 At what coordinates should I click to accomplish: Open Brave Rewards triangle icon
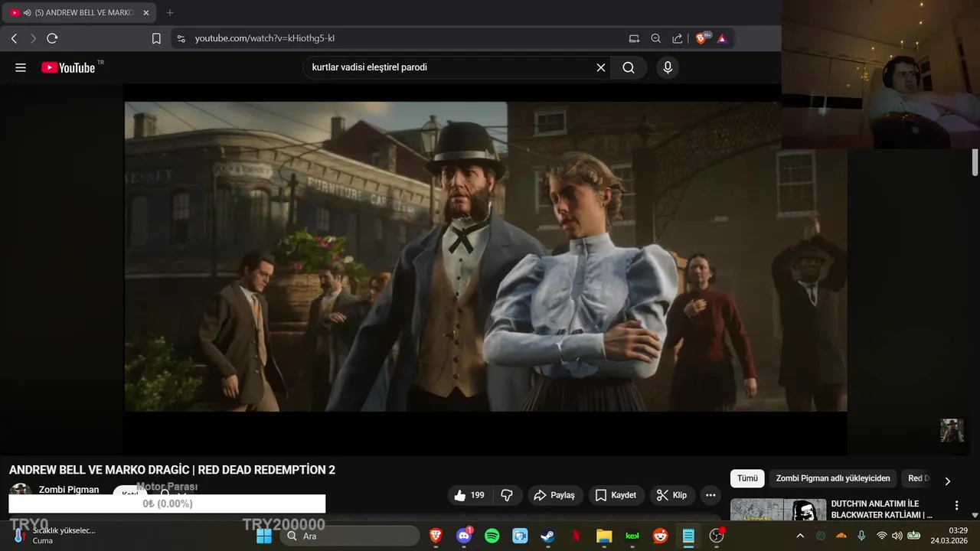click(723, 38)
